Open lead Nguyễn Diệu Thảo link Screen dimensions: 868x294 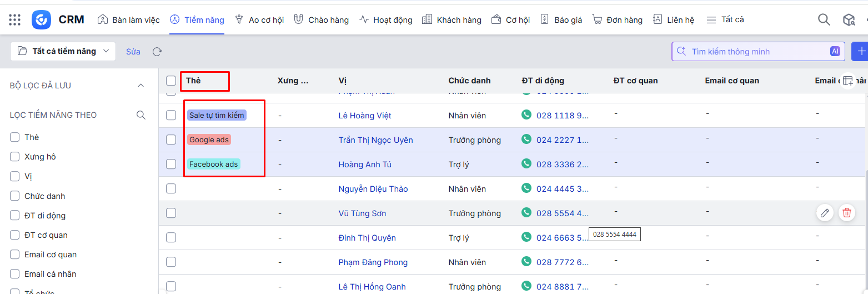(x=373, y=189)
